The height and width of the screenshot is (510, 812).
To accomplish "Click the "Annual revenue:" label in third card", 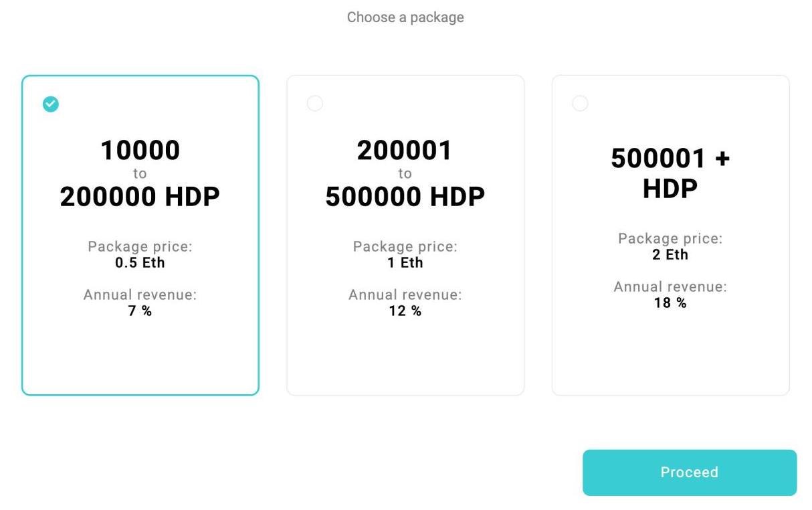I will (670, 287).
